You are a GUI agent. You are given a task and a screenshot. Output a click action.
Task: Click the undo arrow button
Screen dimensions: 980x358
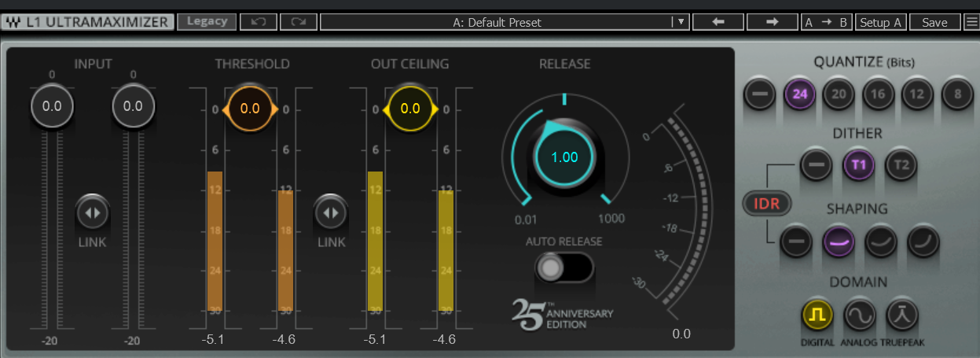coord(259,22)
